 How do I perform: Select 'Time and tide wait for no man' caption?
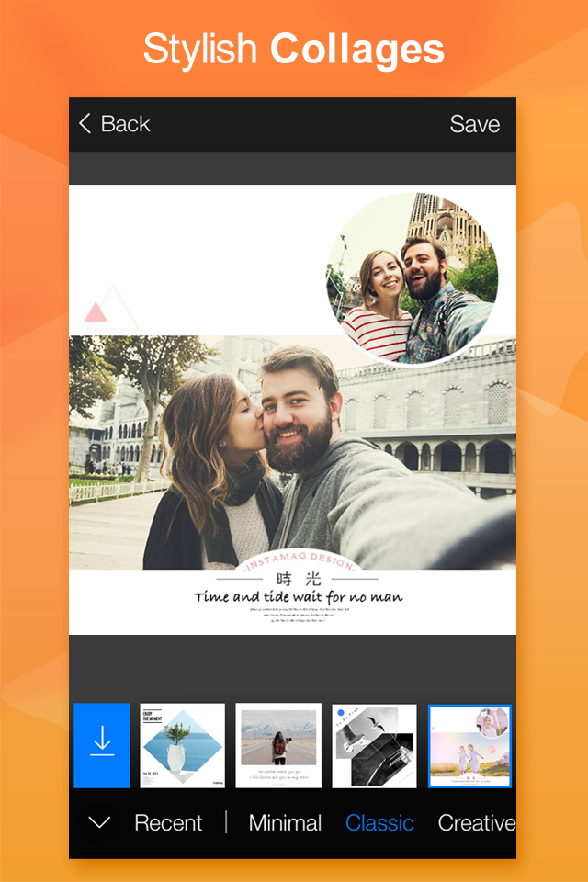coord(299,597)
